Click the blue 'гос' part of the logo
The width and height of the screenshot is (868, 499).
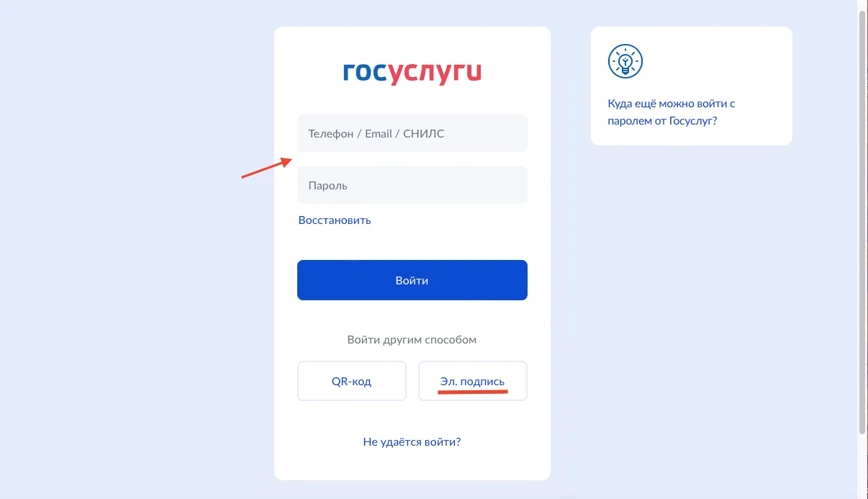click(366, 72)
